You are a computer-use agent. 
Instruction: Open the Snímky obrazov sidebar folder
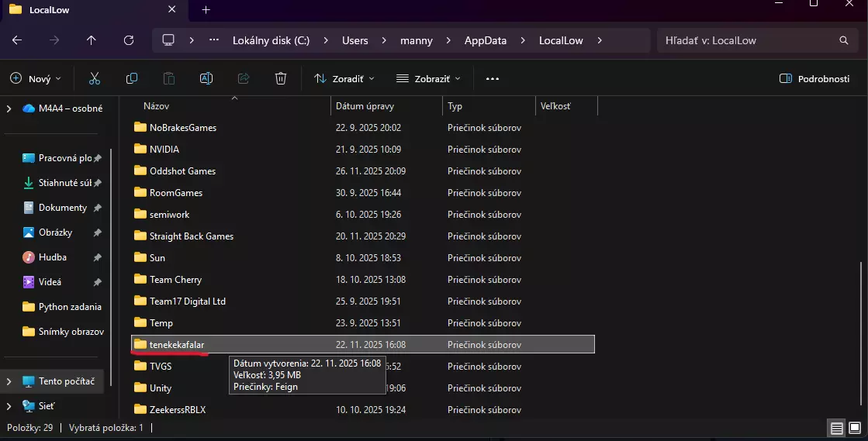pyautogui.click(x=62, y=332)
